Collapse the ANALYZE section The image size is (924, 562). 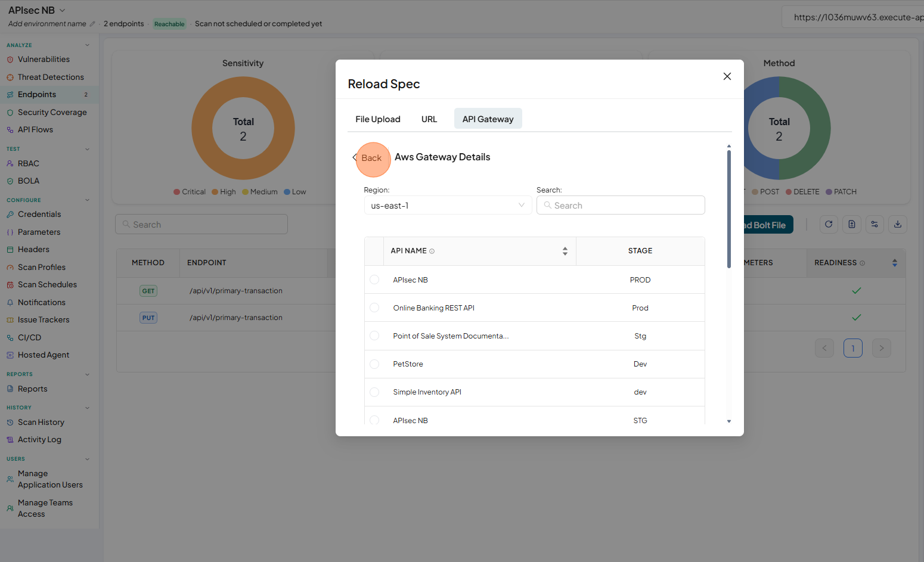click(x=87, y=45)
